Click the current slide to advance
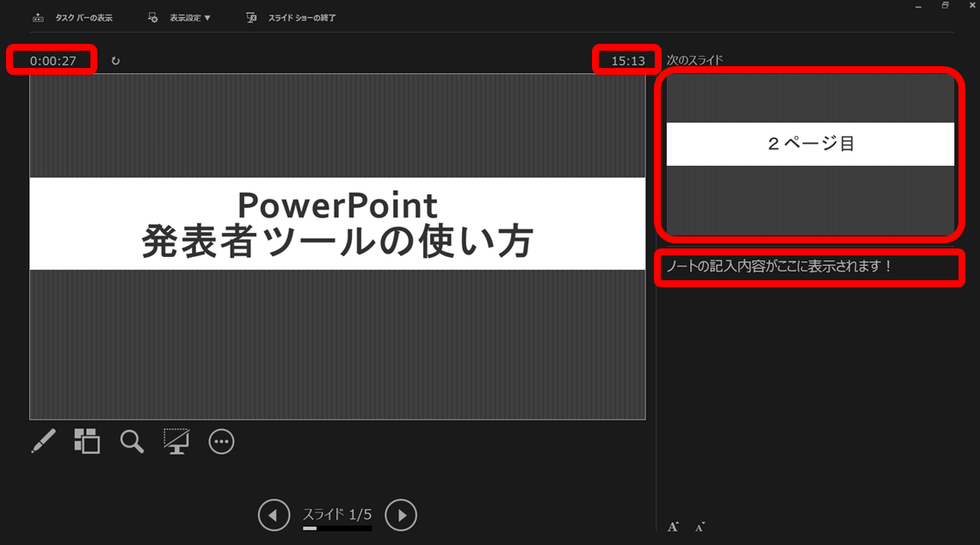The height and width of the screenshot is (545, 980). click(337, 249)
